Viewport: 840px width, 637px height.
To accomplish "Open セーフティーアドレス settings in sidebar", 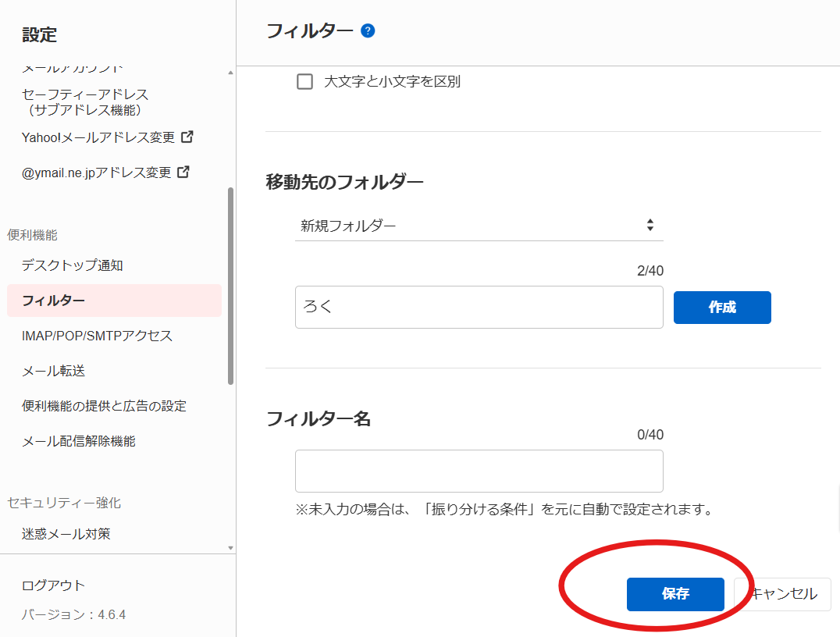I will point(84,101).
